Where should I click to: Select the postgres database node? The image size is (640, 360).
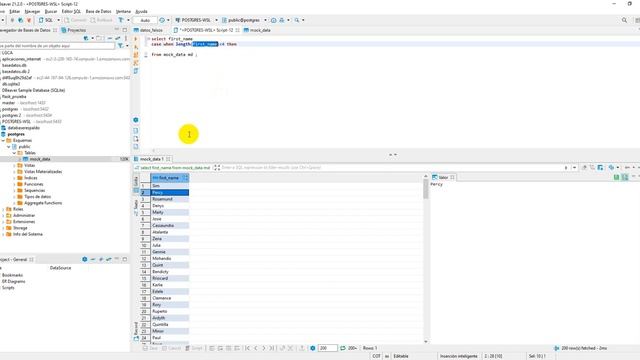[x=16, y=134]
